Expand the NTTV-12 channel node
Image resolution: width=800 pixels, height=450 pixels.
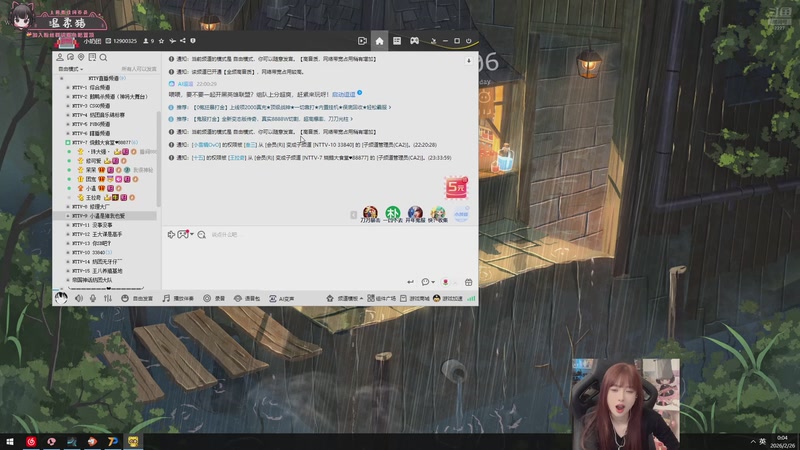pos(68,234)
